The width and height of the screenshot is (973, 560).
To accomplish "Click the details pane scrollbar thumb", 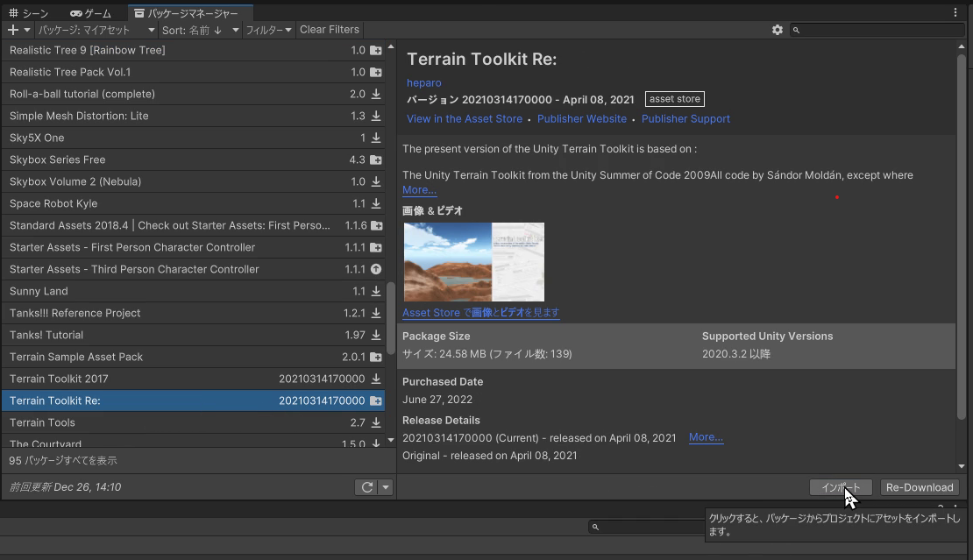I will [x=962, y=237].
